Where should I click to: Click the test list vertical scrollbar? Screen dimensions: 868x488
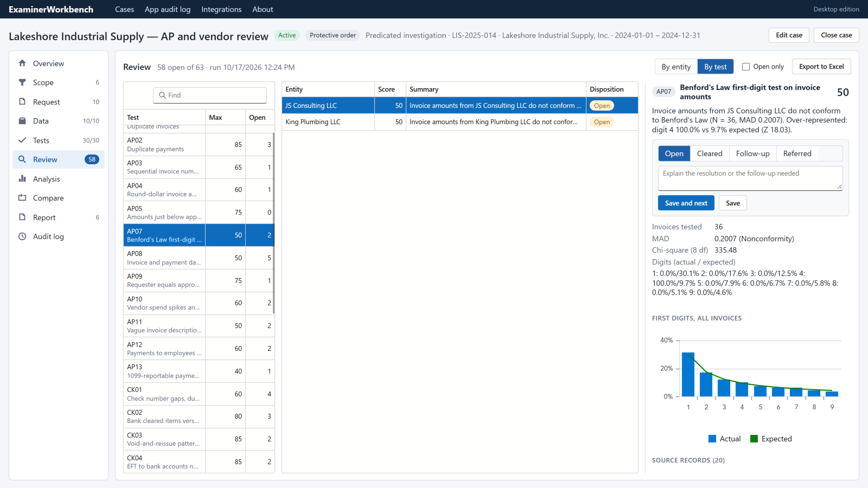(x=273, y=223)
